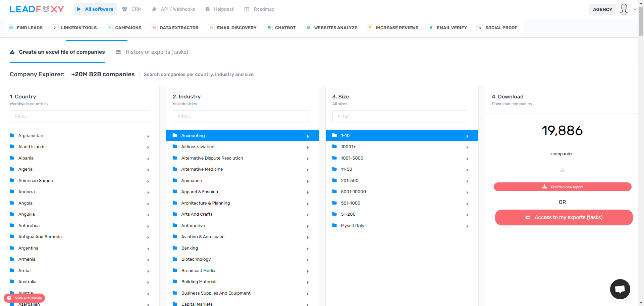Click Access to my exports (tasks) button

564,217
